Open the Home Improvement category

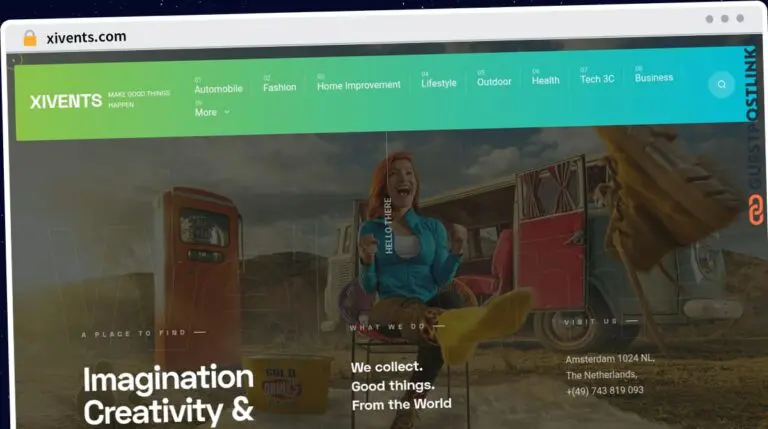[358, 85]
